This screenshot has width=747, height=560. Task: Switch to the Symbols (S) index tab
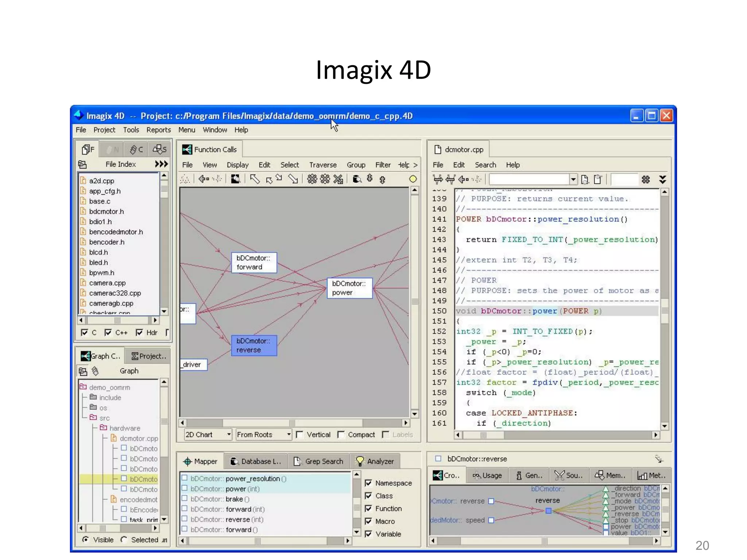point(159,149)
